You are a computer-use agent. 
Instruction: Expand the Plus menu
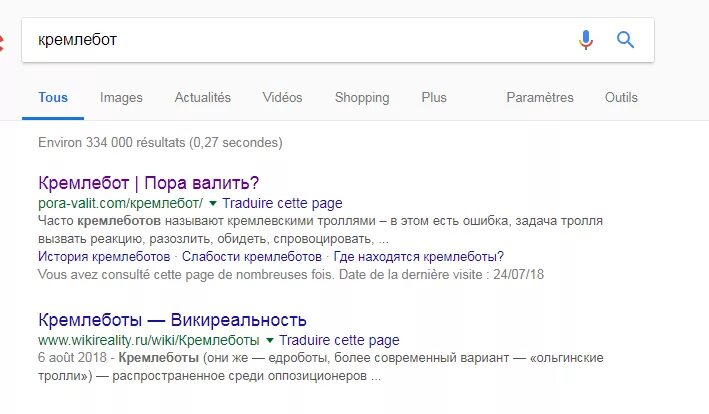(x=434, y=98)
